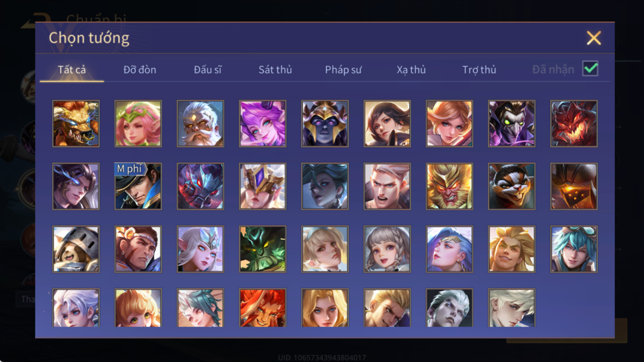Select the hooded bear knight hero
Image resolution: width=644 pixels, height=362 pixels.
76,249
